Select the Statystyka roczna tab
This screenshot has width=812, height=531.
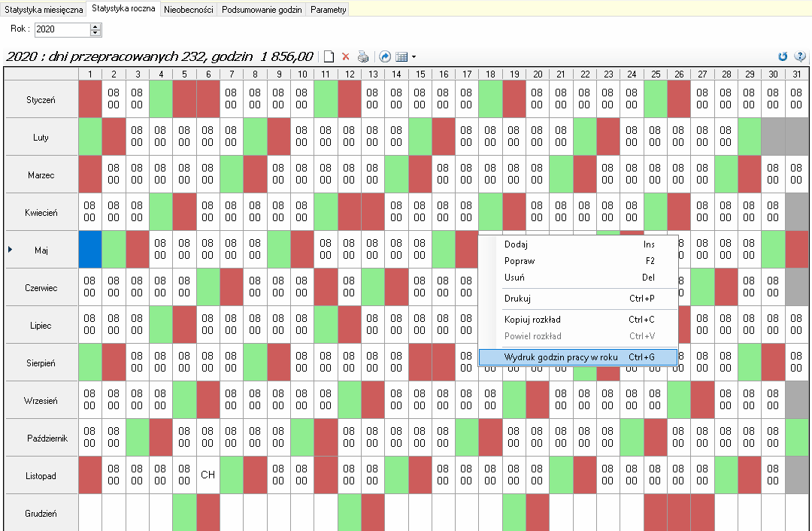click(x=123, y=8)
